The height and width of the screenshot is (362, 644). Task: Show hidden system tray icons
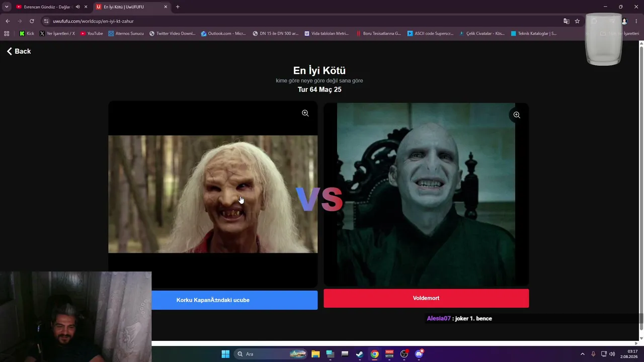click(583, 354)
